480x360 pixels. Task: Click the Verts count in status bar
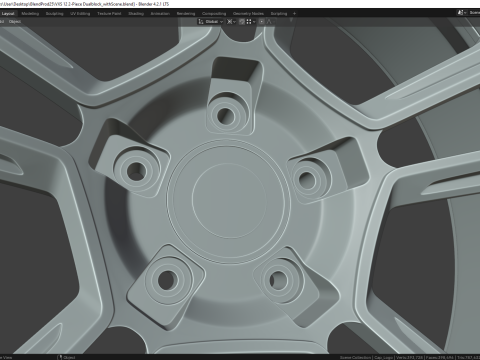(x=410, y=358)
